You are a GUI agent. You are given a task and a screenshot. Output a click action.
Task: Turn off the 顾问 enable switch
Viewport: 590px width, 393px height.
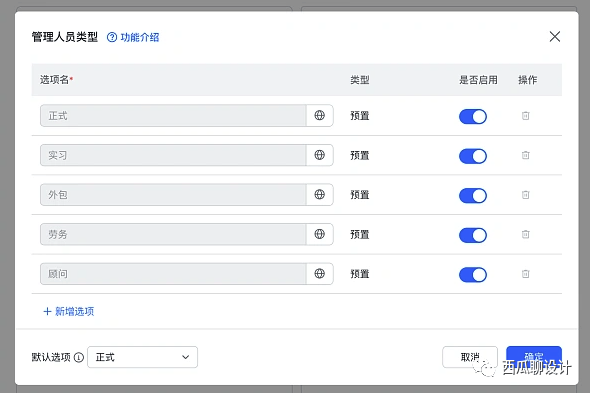tap(473, 274)
